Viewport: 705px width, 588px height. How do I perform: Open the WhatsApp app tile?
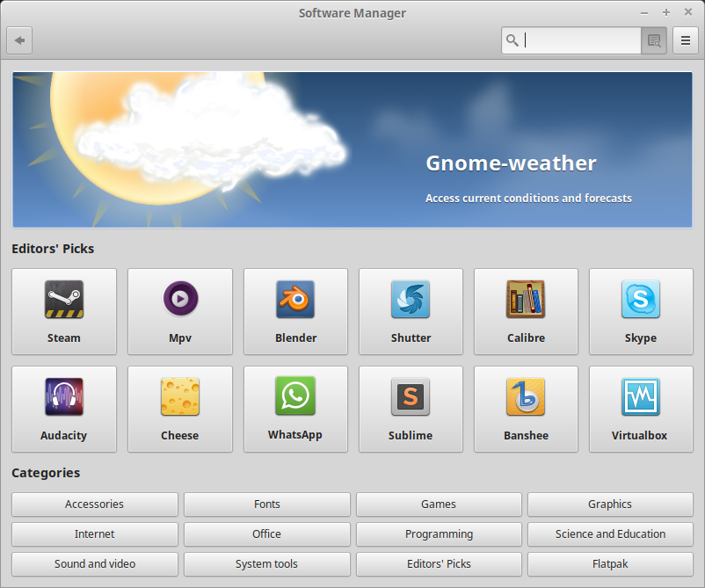(x=295, y=409)
